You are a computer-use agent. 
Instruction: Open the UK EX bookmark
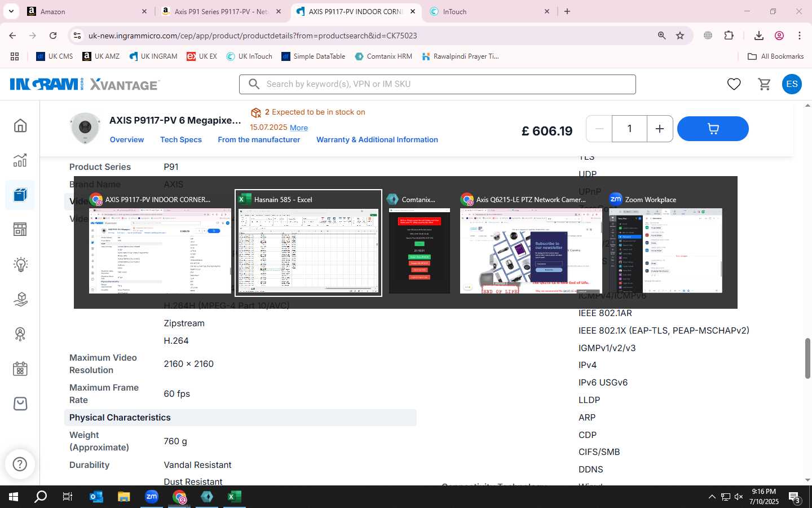click(x=202, y=56)
